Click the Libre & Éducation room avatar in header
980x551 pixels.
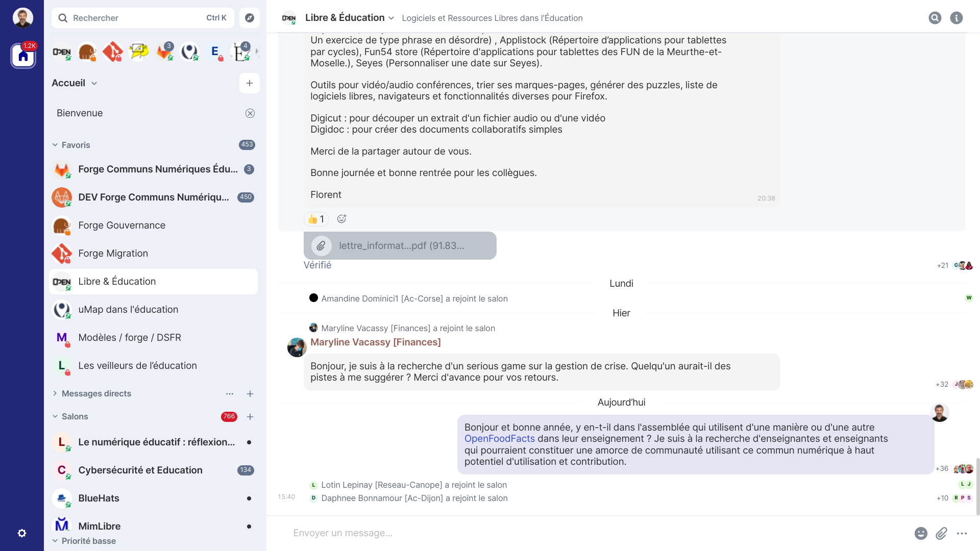tap(289, 18)
